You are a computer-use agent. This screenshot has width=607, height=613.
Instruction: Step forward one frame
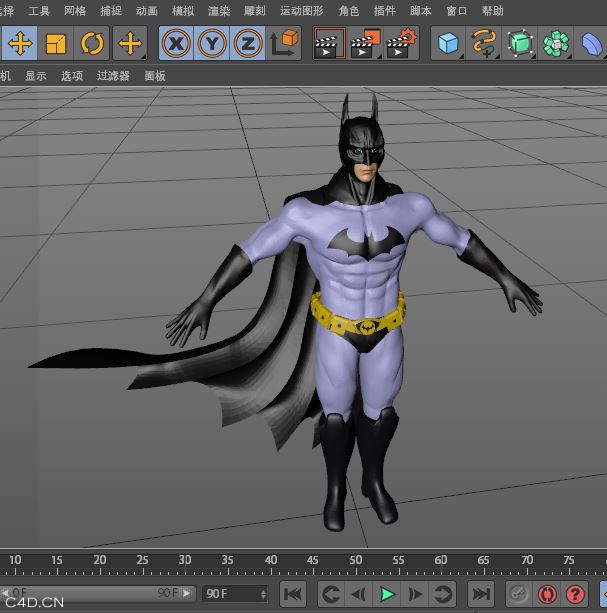pos(415,594)
